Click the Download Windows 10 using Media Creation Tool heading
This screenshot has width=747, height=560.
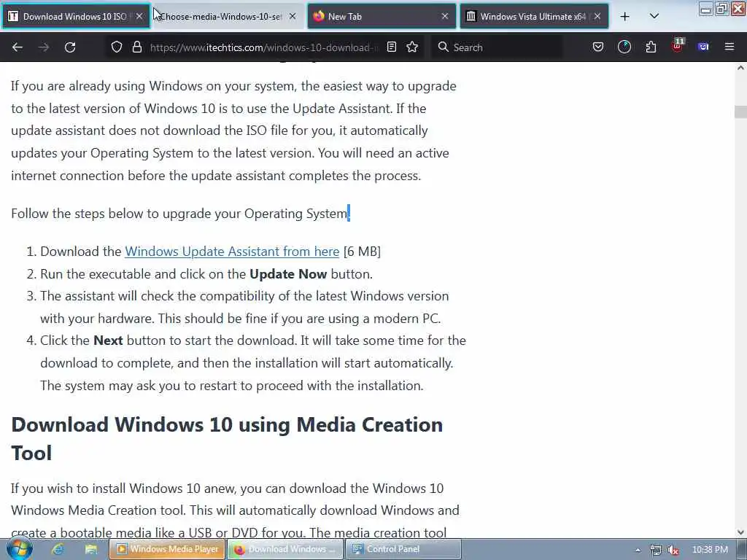[x=227, y=438]
